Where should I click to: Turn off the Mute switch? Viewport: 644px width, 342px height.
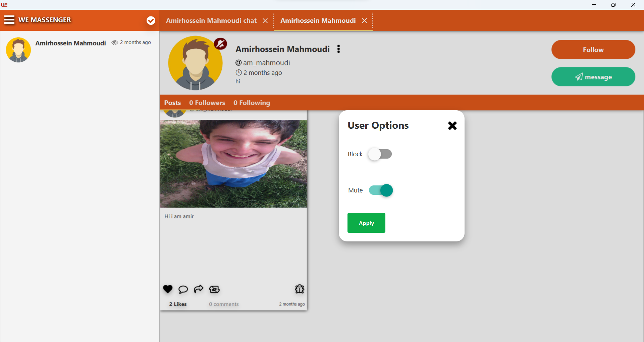coord(381,190)
